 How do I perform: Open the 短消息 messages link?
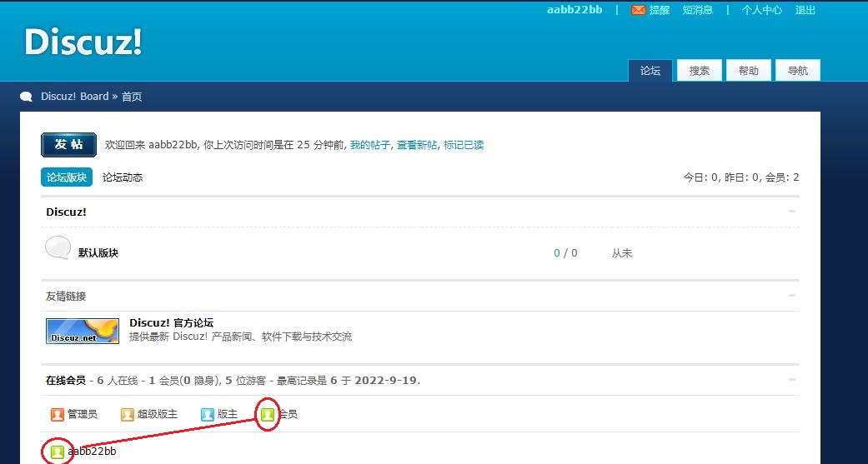pyautogui.click(x=698, y=10)
